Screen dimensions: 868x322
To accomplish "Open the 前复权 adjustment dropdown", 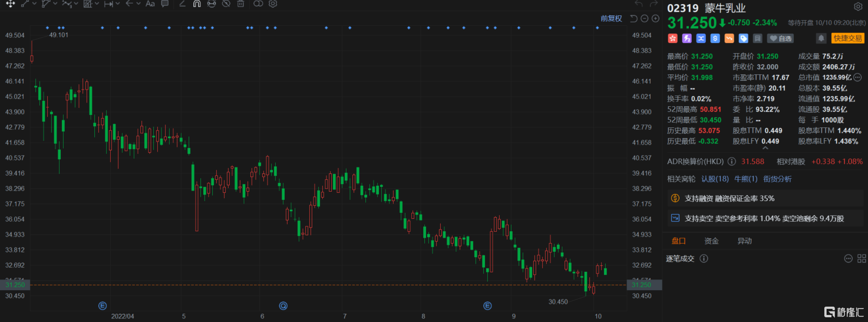I will point(612,18).
